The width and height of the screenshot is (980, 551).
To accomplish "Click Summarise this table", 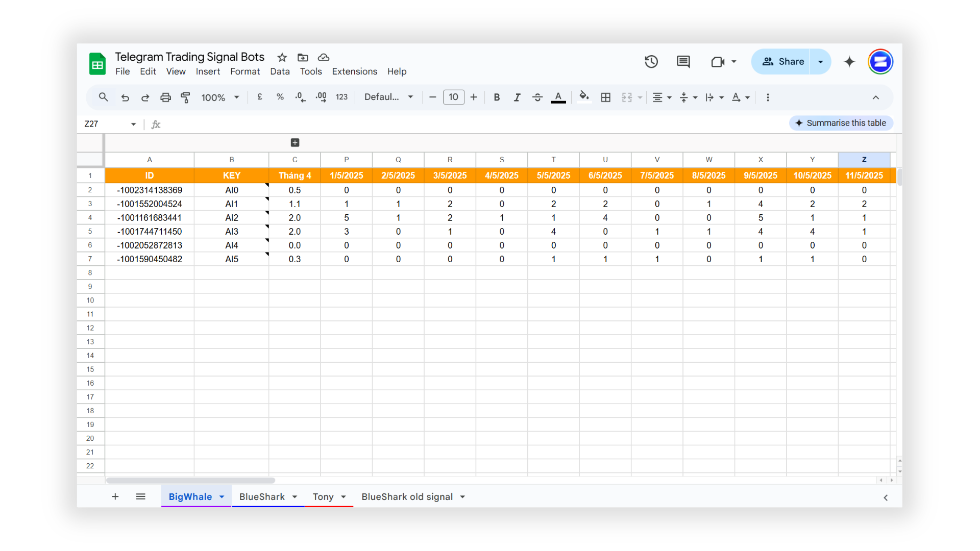I will pos(841,123).
